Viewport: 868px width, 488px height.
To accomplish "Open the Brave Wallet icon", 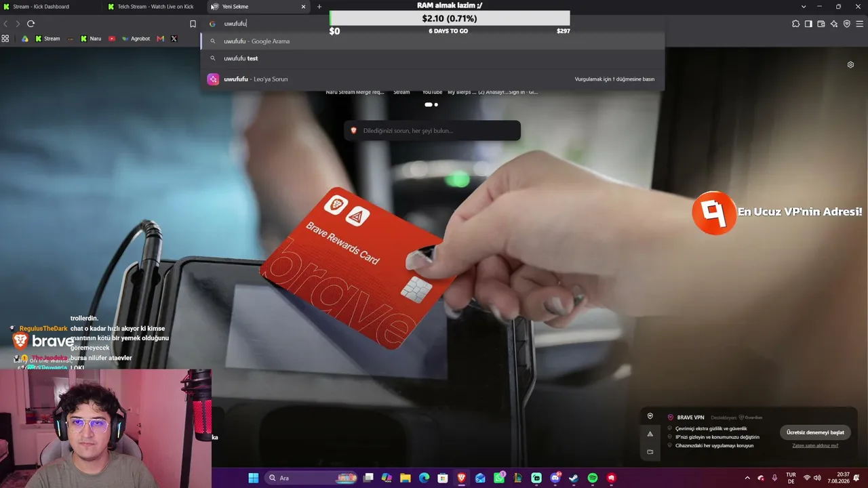I will pyautogui.click(x=821, y=24).
